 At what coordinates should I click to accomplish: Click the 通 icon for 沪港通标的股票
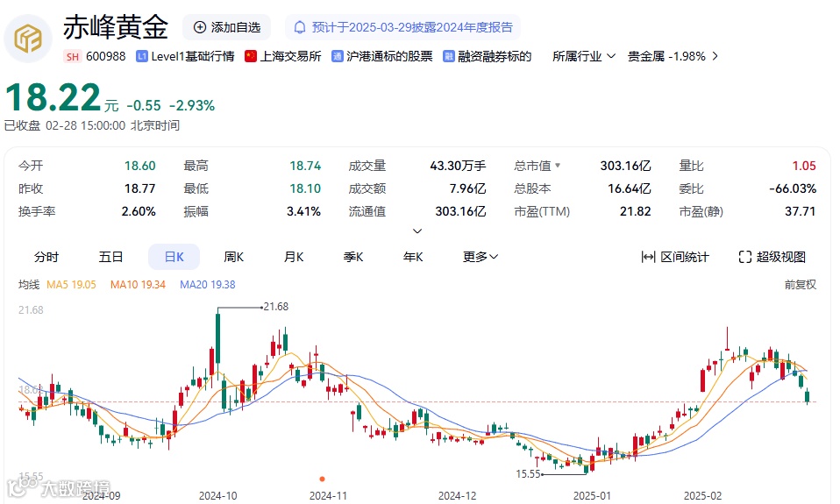click(337, 56)
